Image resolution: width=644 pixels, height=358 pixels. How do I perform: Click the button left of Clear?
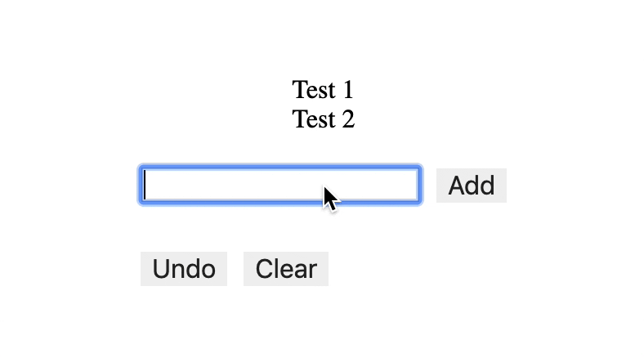click(x=184, y=269)
